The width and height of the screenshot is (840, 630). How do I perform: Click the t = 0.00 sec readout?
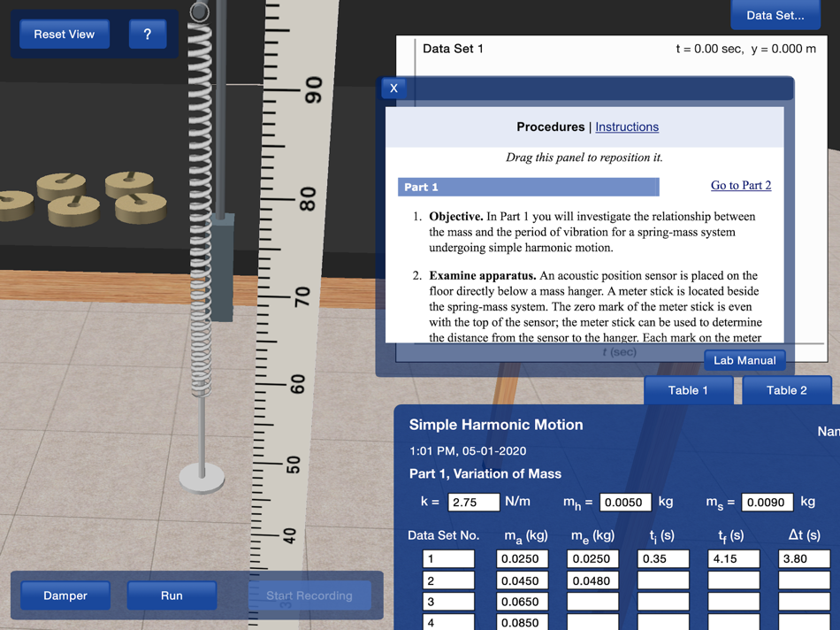[x=709, y=49]
